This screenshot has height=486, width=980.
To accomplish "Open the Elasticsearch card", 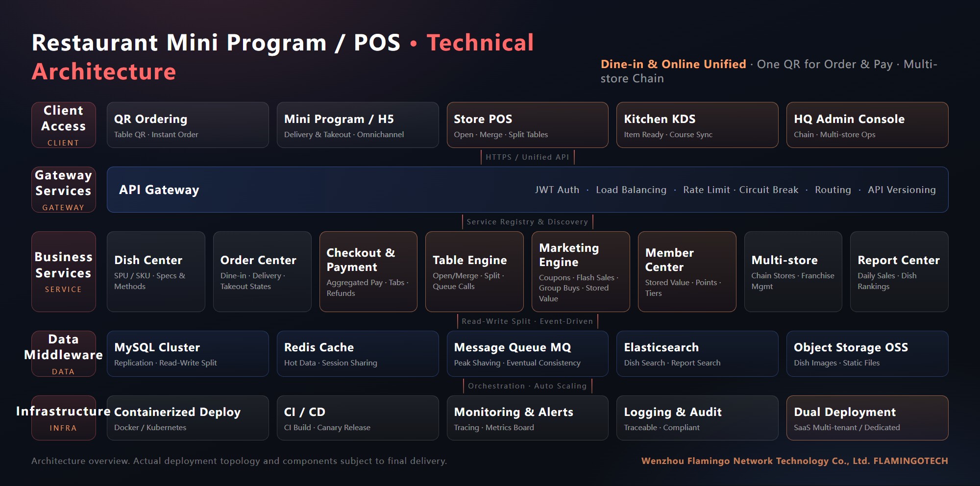I will (697, 354).
